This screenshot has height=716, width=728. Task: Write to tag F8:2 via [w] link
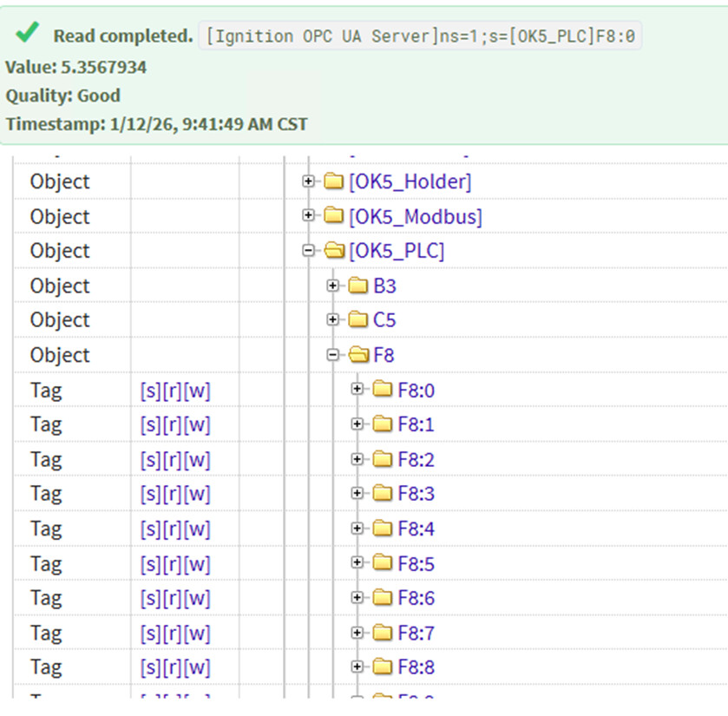[197, 460]
